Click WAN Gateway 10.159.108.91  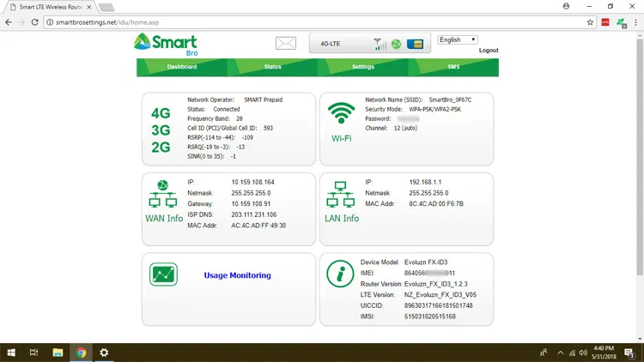coord(251,204)
